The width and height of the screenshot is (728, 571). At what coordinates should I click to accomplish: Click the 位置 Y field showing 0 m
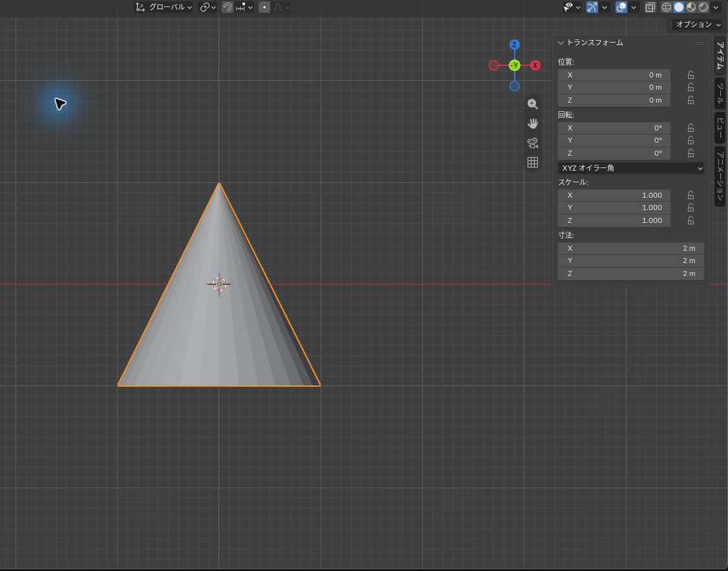614,87
